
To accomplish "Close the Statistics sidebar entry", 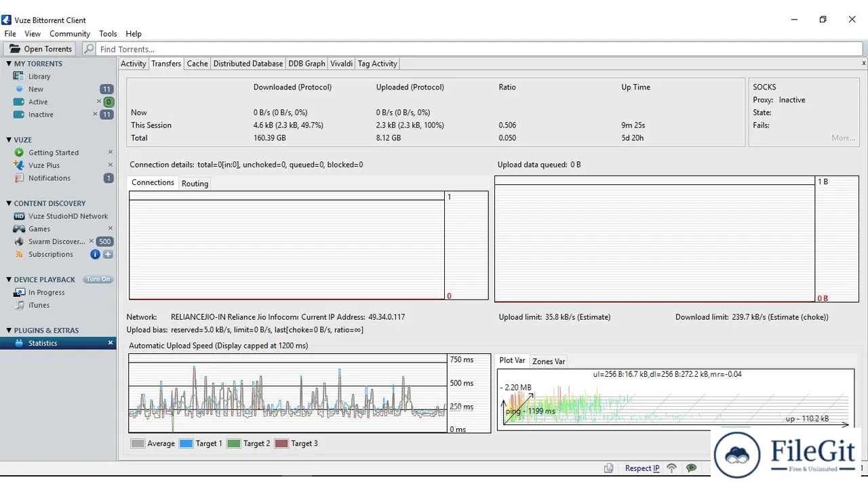I will click(111, 343).
